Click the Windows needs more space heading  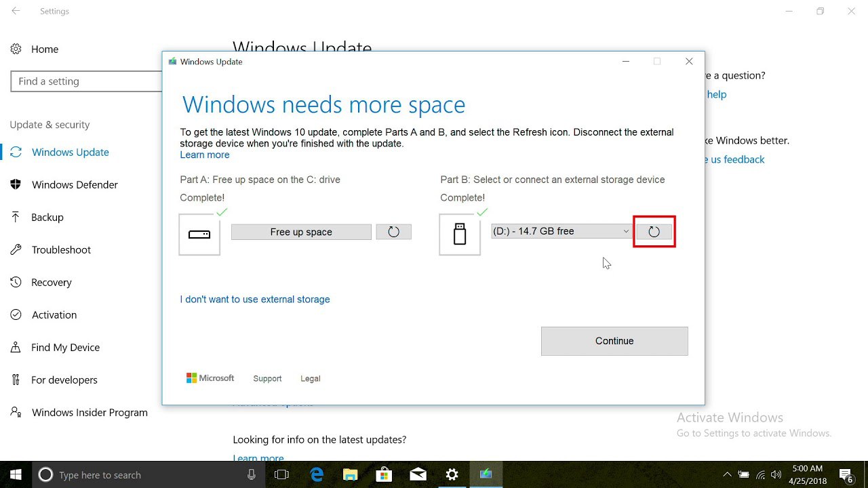[324, 105]
